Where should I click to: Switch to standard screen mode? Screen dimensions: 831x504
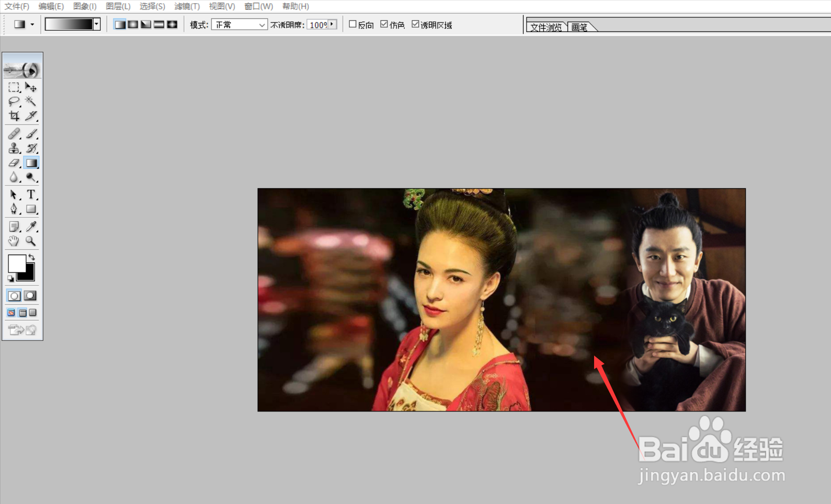[11, 313]
